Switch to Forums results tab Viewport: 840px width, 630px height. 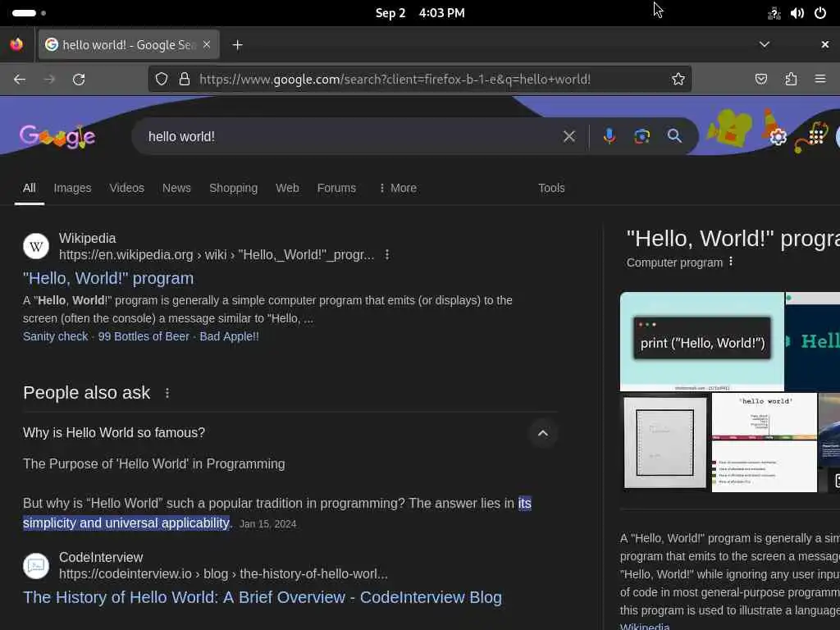336,188
